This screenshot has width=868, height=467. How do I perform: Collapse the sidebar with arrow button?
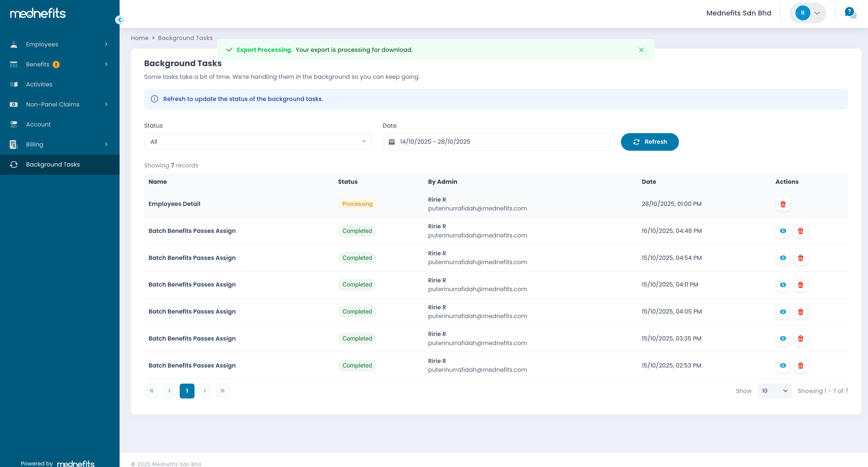120,20
